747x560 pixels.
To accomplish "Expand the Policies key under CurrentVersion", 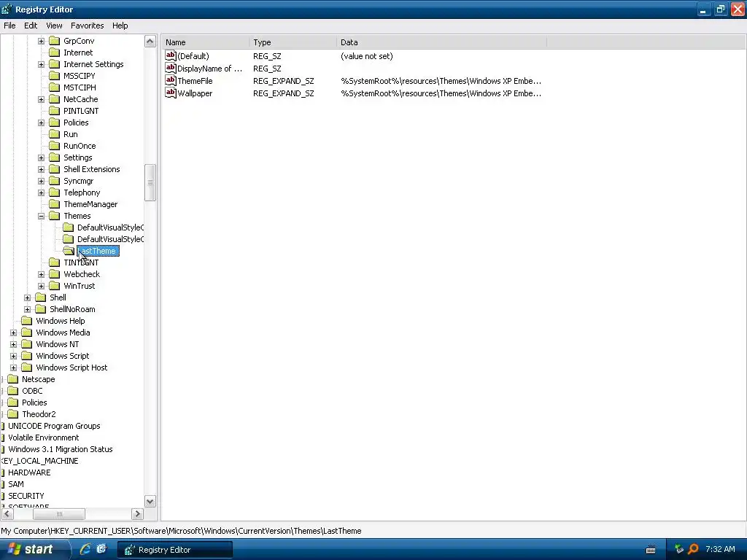I will [41, 122].
